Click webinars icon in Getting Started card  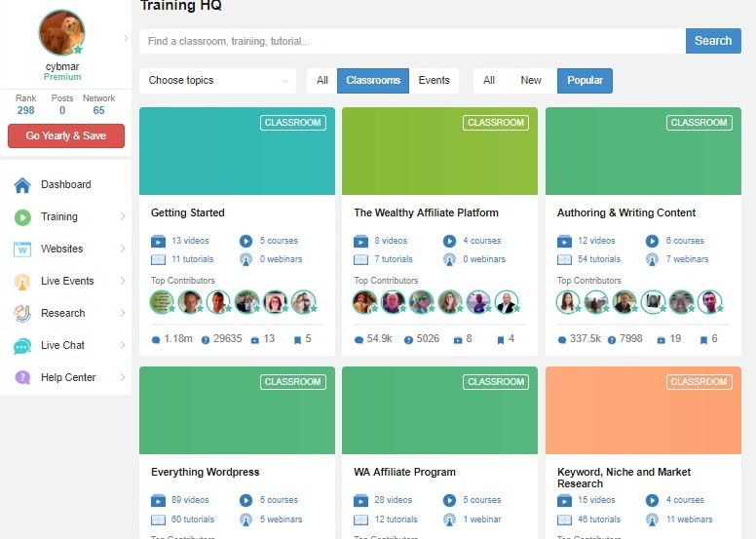coord(246,259)
